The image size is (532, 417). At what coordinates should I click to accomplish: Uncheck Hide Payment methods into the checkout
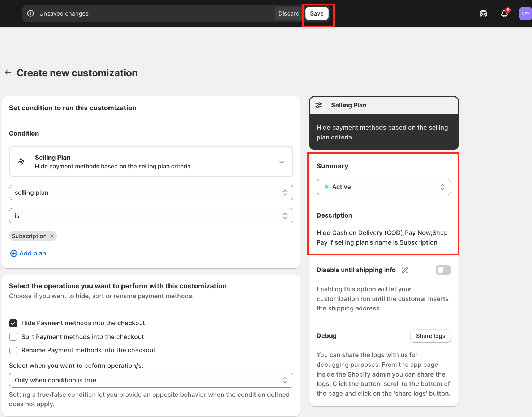click(13, 323)
